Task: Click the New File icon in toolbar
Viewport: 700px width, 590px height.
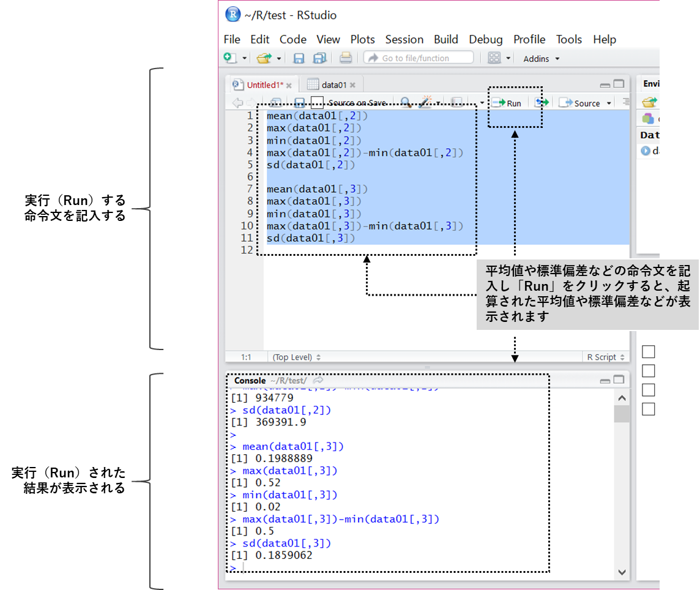Action: tap(230, 58)
